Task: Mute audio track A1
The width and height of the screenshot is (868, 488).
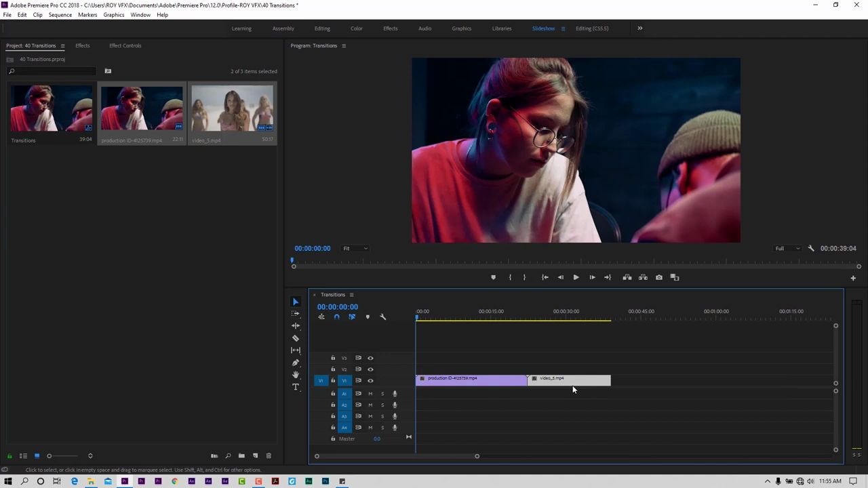Action: tap(370, 394)
